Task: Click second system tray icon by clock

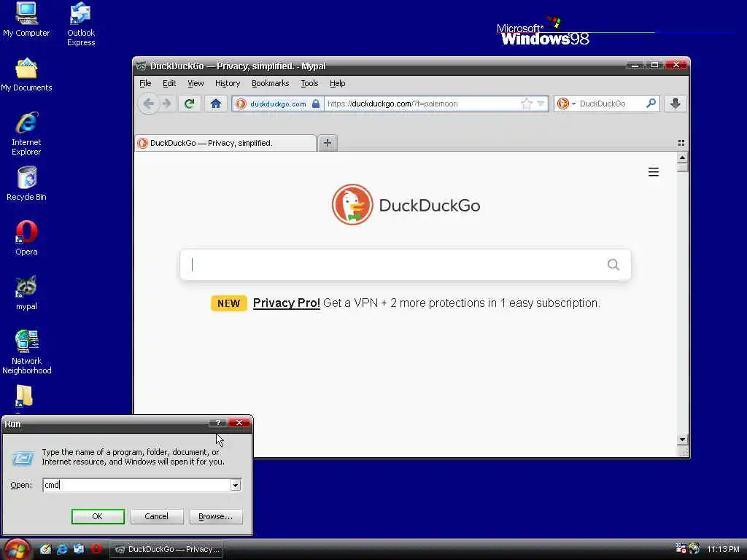Action: [x=694, y=548]
